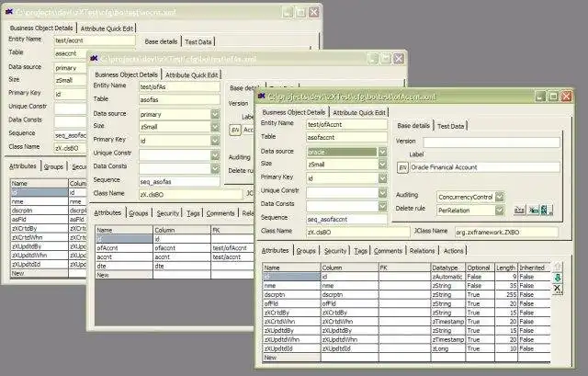Click the green move-row-down arrow icon
The height and width of the screenshot is (376, 588).
[557, 278]
